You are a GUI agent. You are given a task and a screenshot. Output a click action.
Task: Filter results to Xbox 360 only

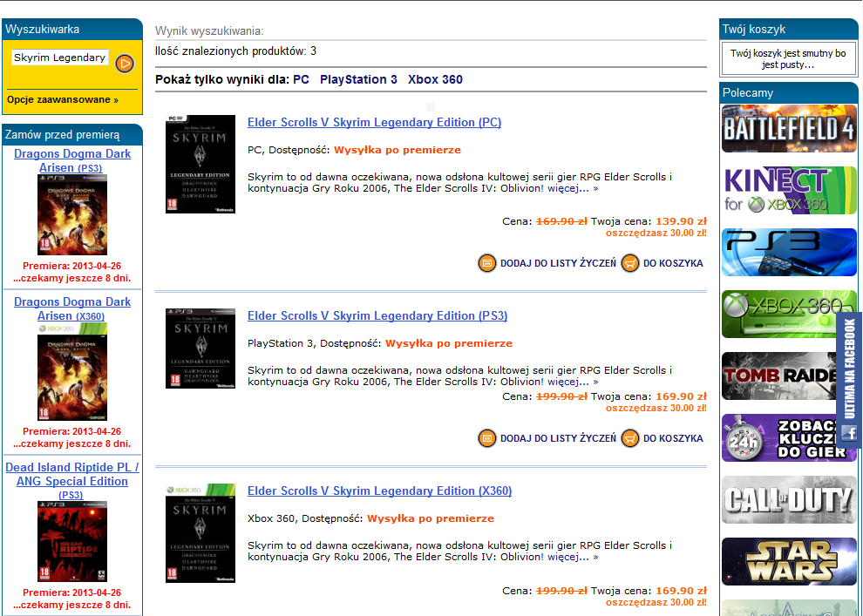click(x=435, y=80)
